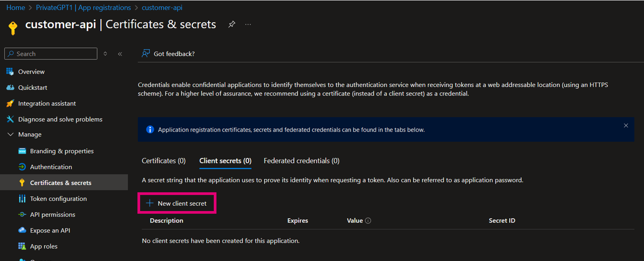
Task: Open Quickstart via its cloud icon
Action: tap(10, 87)
